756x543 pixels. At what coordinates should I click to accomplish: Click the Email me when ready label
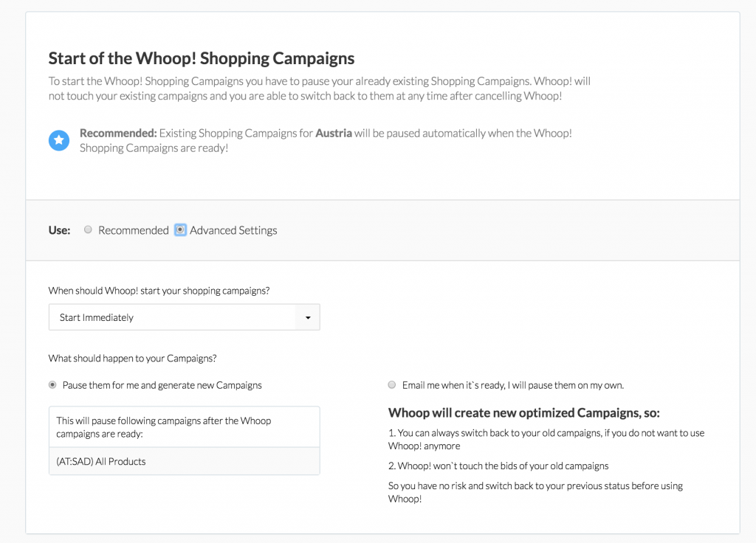[513, 385]
